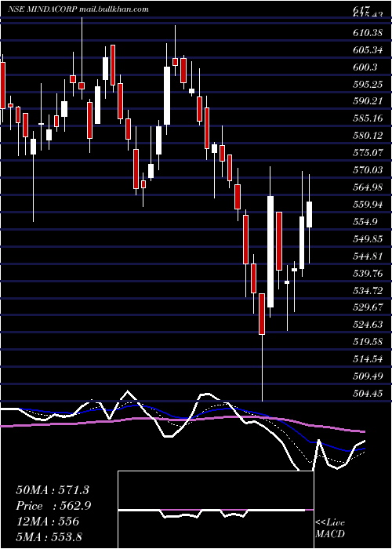Click the 549.85 price axis label
Screen dimensions: 392x549
(367, 238)
